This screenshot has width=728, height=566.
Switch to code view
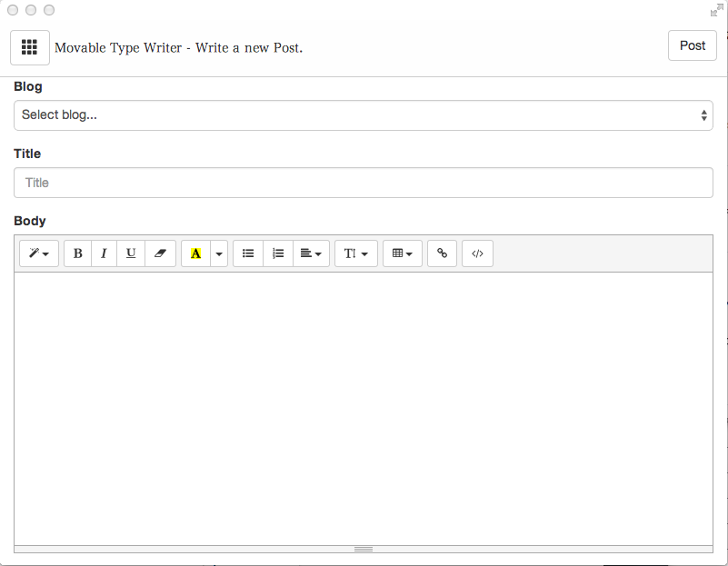click(477, 253)
